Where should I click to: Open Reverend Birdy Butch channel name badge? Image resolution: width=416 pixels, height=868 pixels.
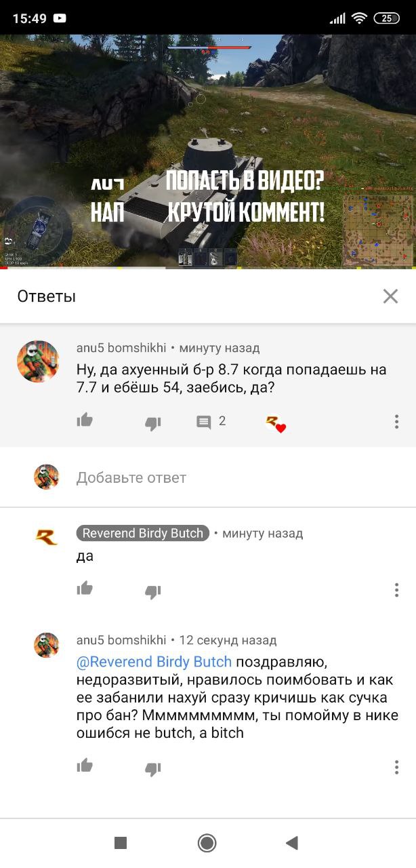pyautogui.click(x=143, y=533)
